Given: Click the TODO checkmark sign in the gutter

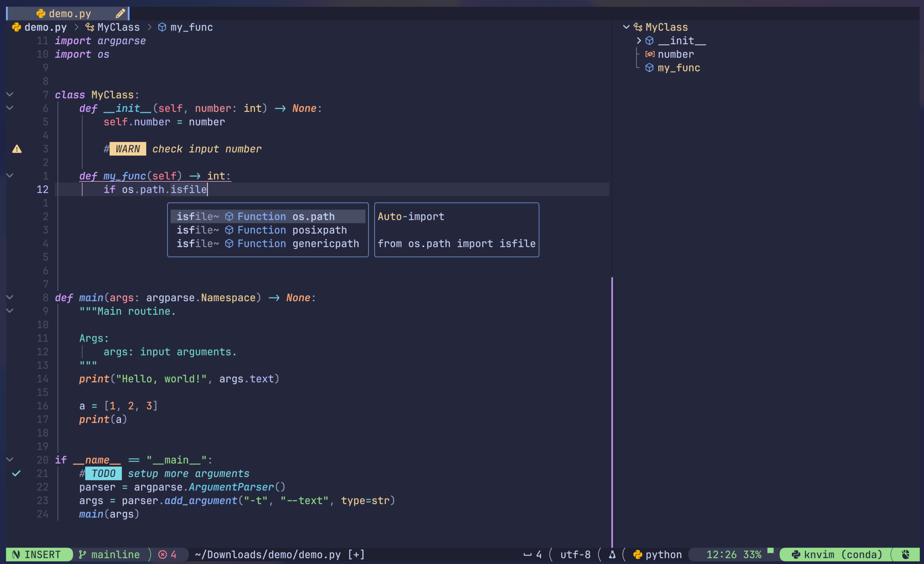Looking at the screenshot, I should pyautogui.click(x=16, y=473).
